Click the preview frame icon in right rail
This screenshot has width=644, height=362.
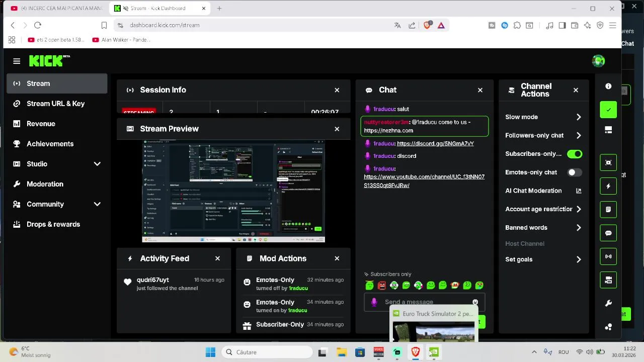click(x=608, y=162)
